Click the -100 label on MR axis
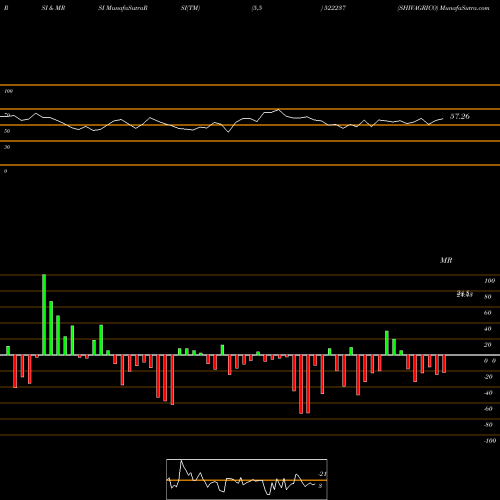The width and height of the screenshot is (500, 500). click(489, 441)
